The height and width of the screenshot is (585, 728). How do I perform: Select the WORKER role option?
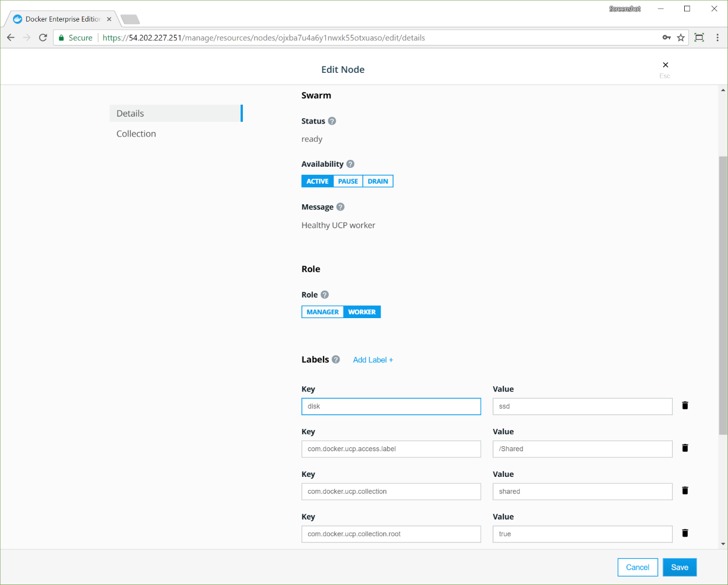click(x=362, y=312)
